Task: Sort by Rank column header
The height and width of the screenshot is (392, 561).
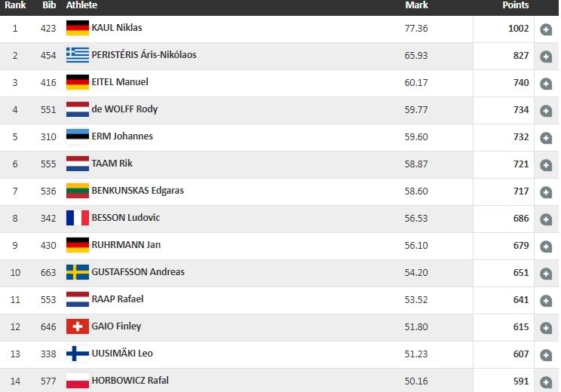Action: click(x=15, y=5)
